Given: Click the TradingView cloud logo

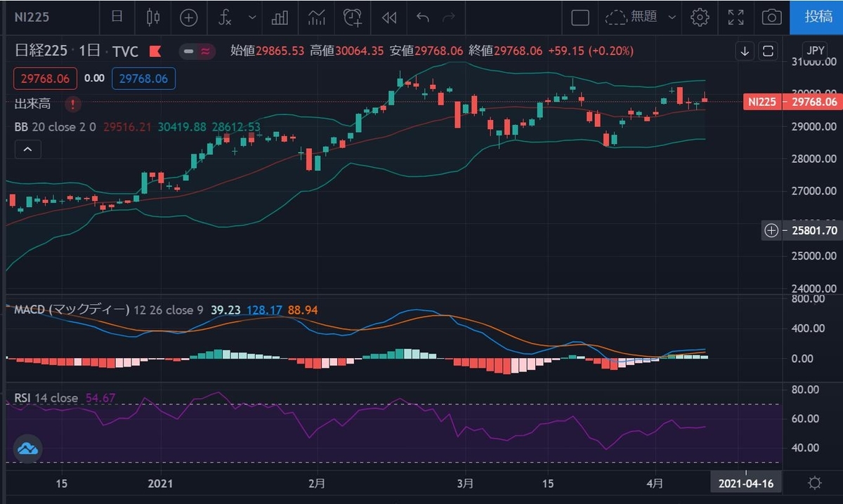Looking at the screenshot, I should [28, 449].
